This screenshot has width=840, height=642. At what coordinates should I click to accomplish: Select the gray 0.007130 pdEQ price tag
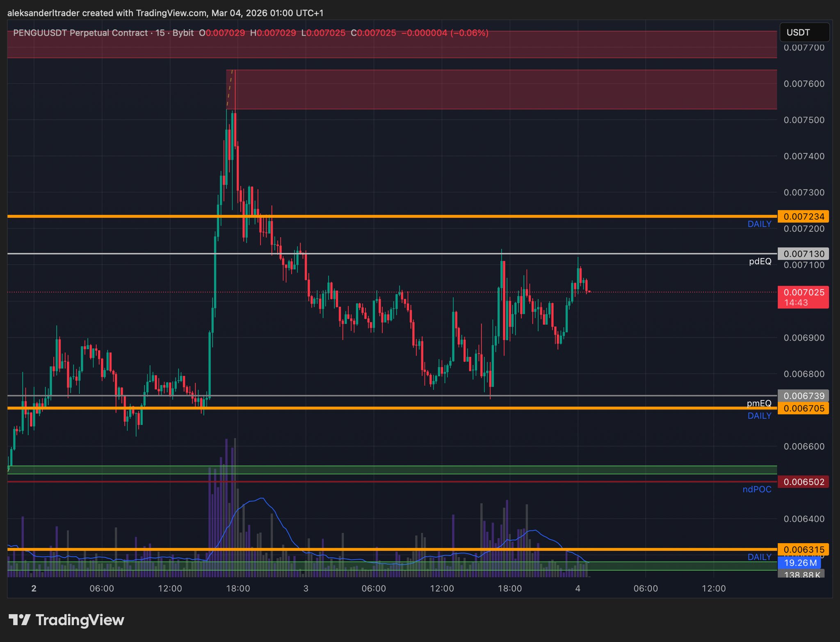[x=803, y=254]
